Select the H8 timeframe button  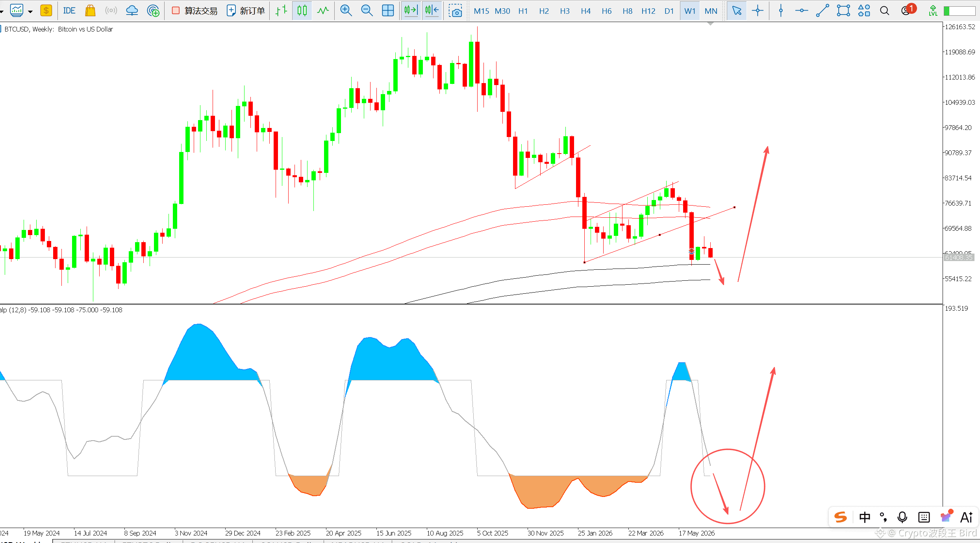click(x=628, y=11)
